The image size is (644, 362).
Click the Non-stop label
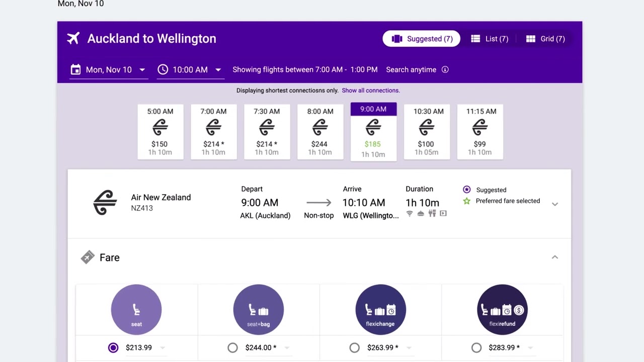[x=319, y=215]
